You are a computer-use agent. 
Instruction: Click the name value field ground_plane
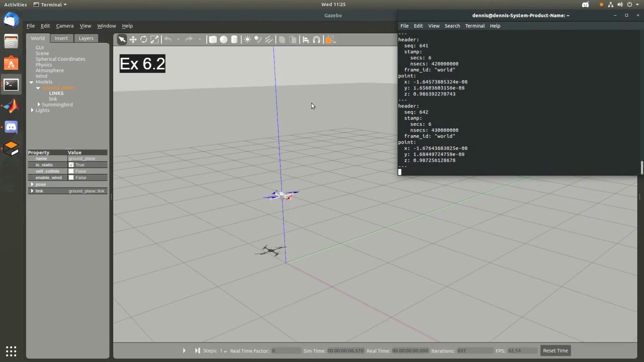(x=88, y=158)
